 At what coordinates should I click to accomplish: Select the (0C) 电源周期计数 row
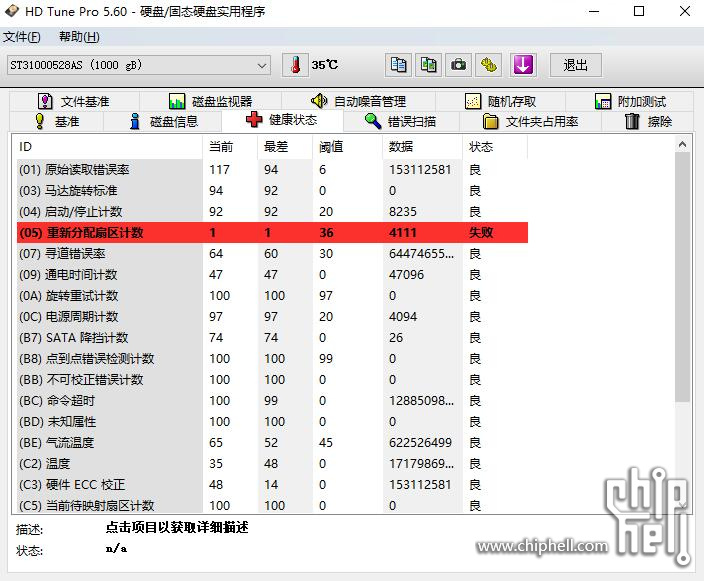(272, 317)
